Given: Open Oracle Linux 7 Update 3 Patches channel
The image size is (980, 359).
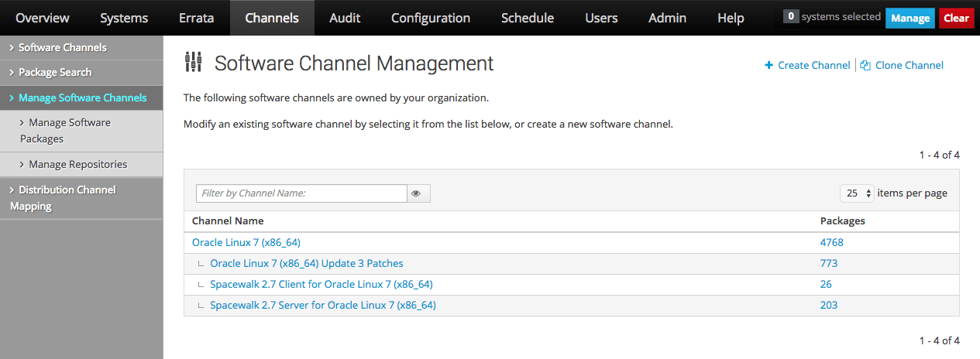Looking at the screenshot, I should pos(307,264).
